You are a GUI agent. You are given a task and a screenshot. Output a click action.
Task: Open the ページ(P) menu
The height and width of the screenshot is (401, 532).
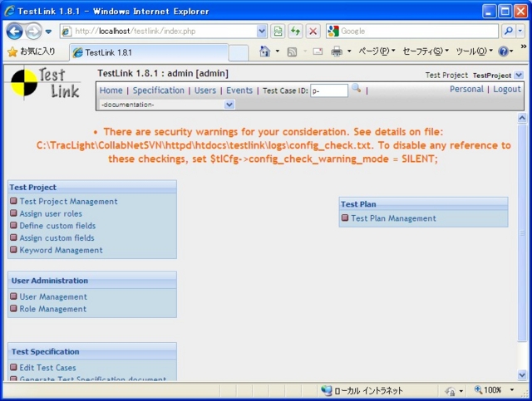pyautogui.click(x=377, y=51)
